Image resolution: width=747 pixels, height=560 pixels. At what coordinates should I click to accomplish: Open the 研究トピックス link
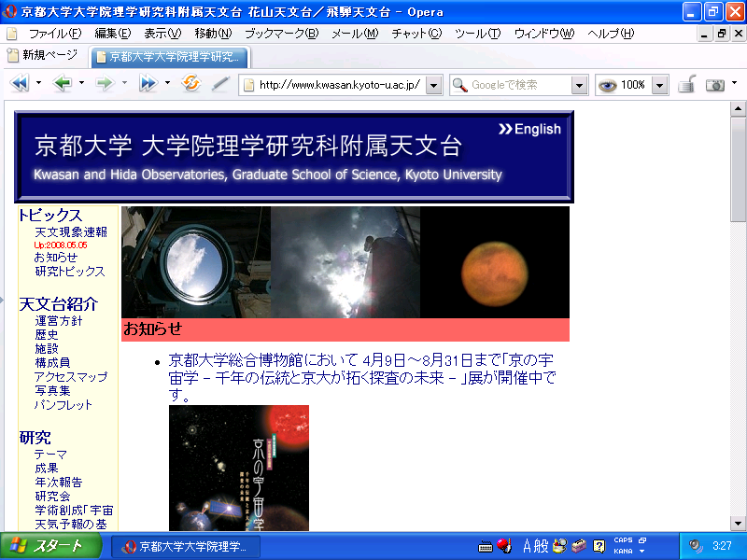point(69,271)
